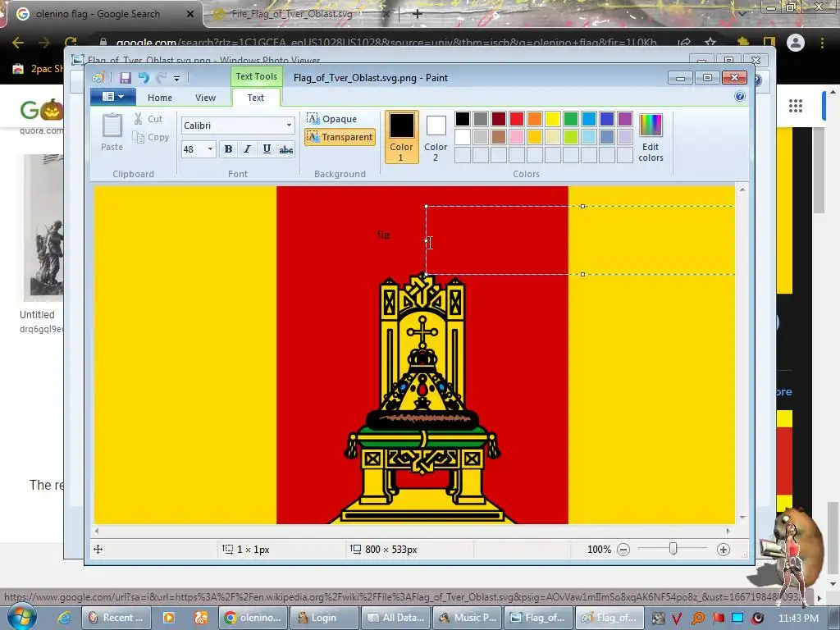
Task: Pick the purple palette color
Action: coord(624,118)
